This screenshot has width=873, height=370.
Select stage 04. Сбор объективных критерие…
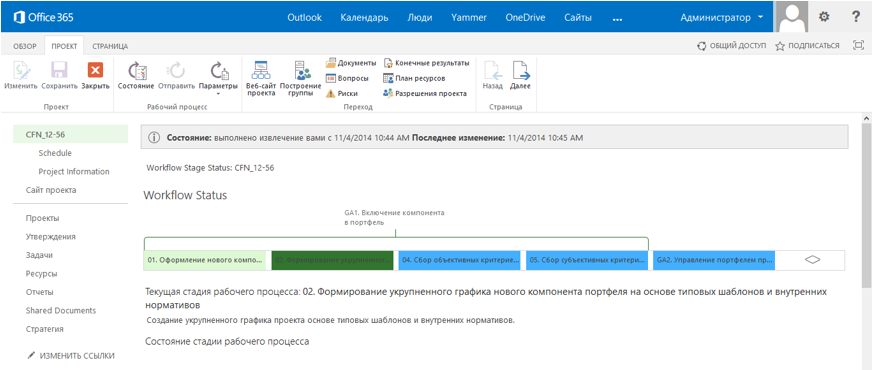tap(459, 260)
